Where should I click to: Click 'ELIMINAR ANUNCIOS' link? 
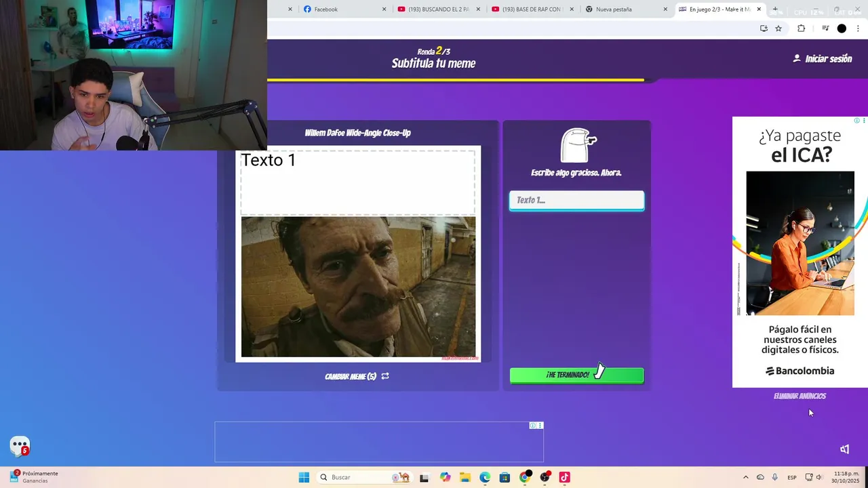pos(800,396)
